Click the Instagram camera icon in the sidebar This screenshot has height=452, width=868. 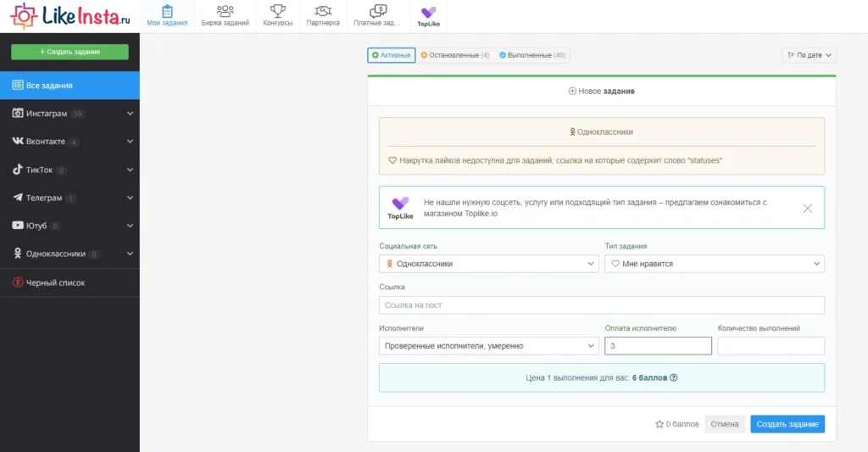[18, 113]
